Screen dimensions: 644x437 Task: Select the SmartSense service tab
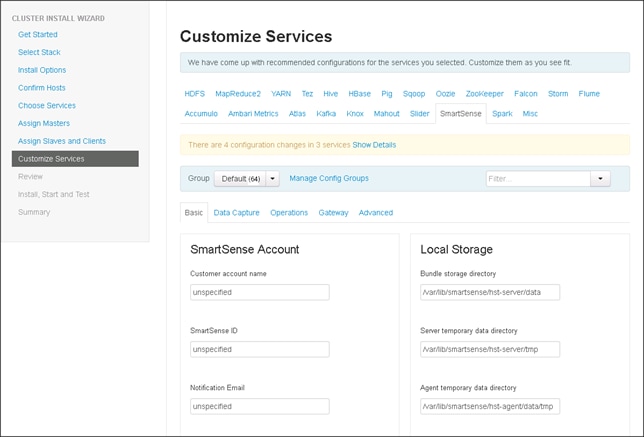point(461,114)
